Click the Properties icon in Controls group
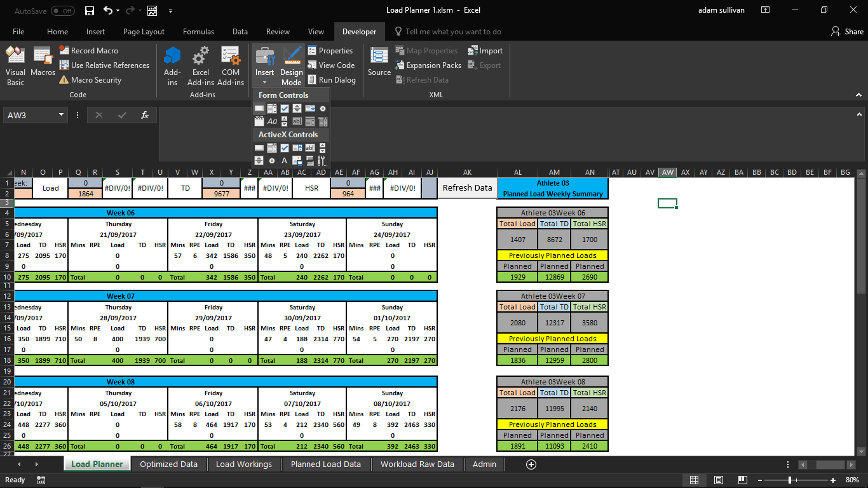This screenshot has width=868, height=488. pyautogui.click(x=330, y=50)
